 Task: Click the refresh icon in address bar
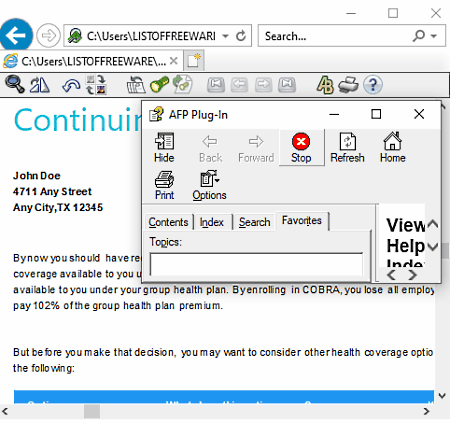(241, 36)
